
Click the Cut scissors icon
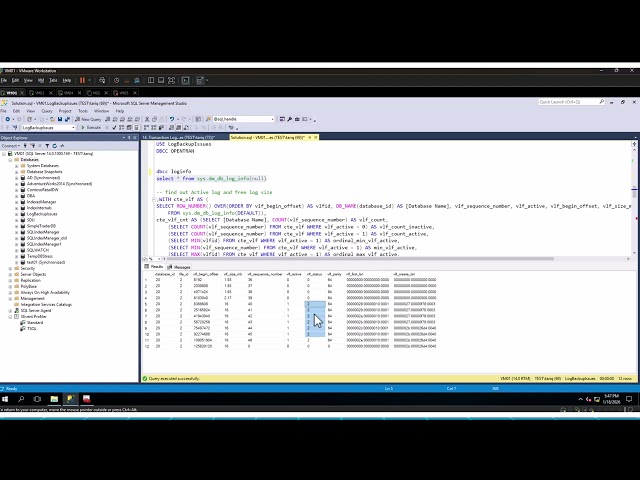click(147, 119)
